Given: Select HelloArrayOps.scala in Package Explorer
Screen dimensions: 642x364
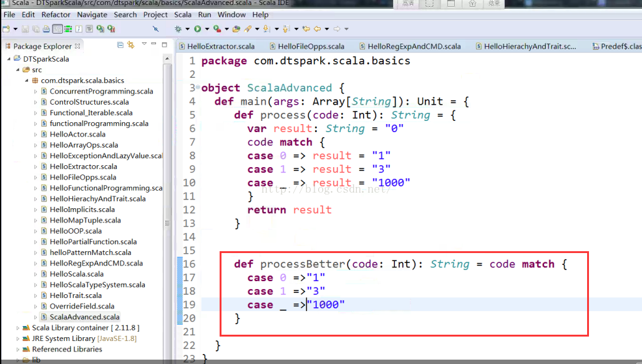Looking at the screenshot, I should pyautogui.click(x=84, y=145).
